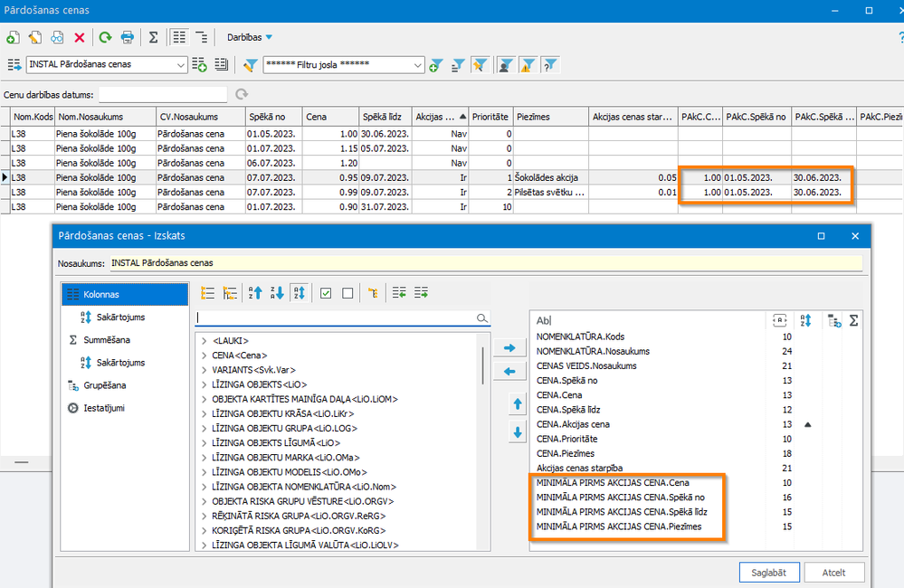Sort by the Nom.Nosaukums column header
This screenshot has width=904, height=588.
coord(106,117)
